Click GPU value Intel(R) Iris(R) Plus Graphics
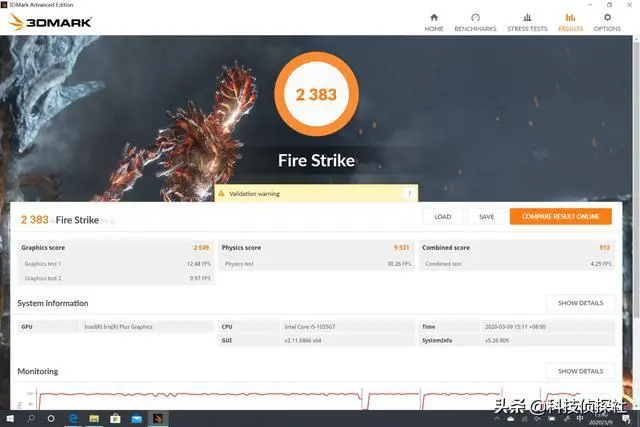Image resolution: width=640 pixels, height=427 pixels. tap(118, 327)
